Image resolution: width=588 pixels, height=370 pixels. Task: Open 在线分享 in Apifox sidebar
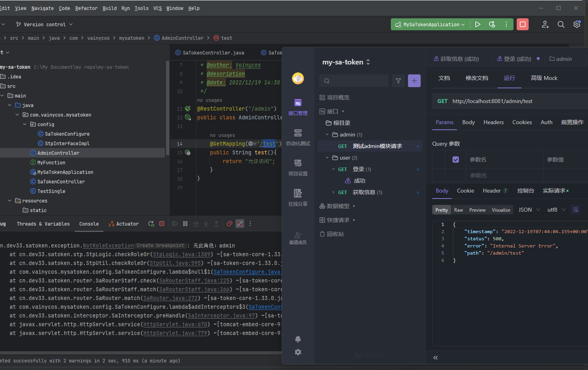click(298, 198)
